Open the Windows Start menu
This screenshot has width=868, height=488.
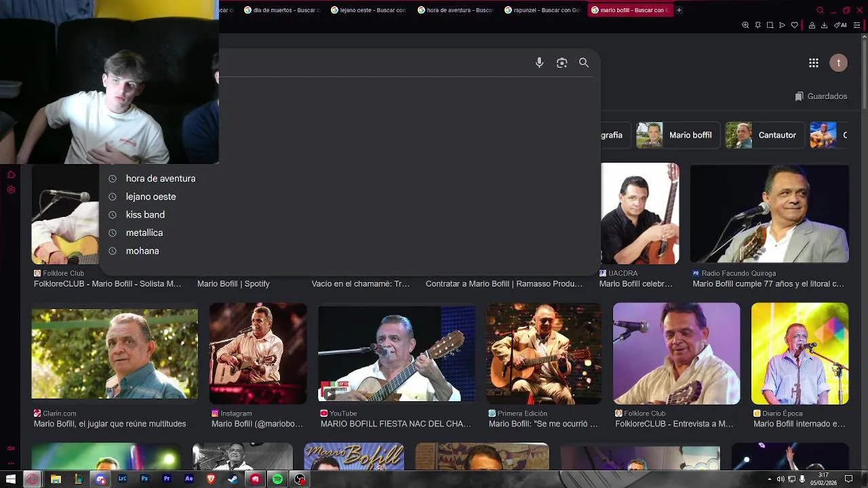[10, 479]
